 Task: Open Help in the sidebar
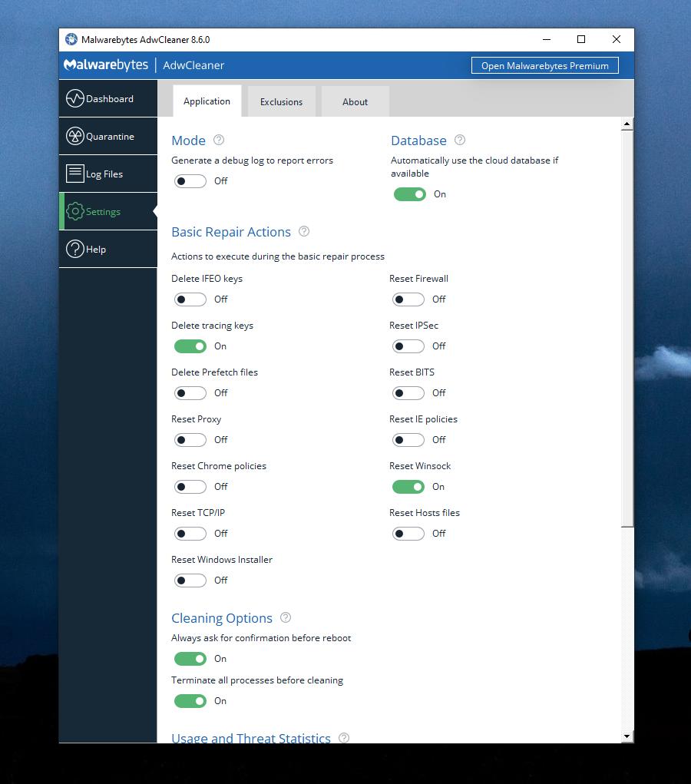pos(108,249)
